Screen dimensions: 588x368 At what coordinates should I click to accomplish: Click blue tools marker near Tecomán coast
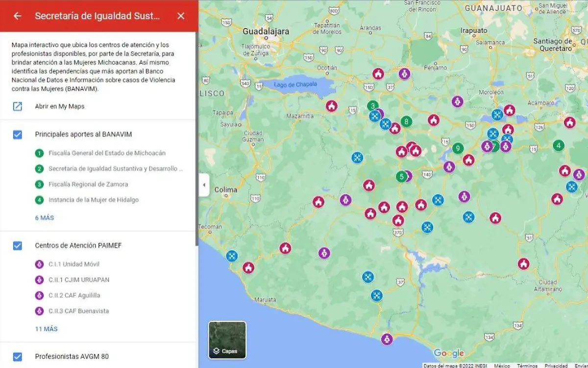coord(232,256)
